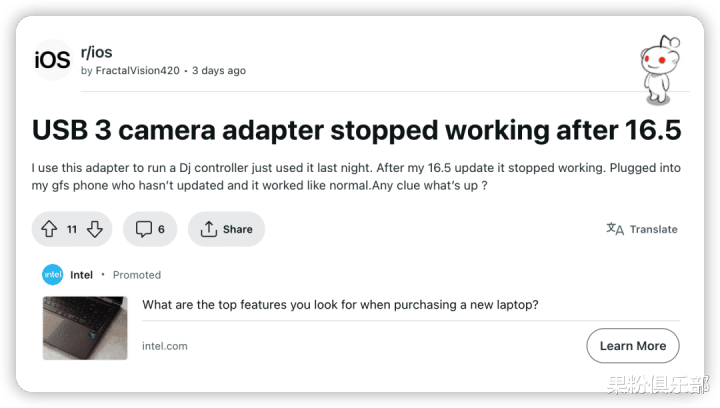Viewport: 720px width, 408px height.
Task: View FractalVision420's profile
Action: [x=137, y=70]
